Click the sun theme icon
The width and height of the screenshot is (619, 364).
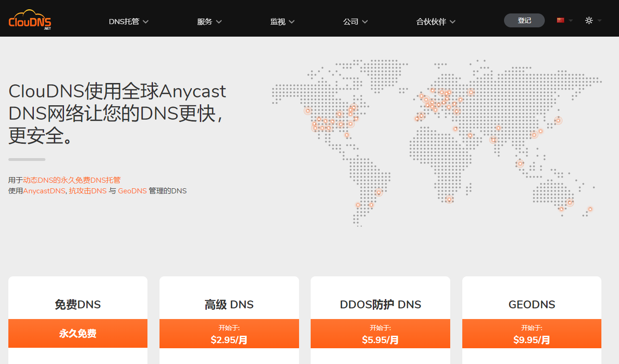pos(589,20)
